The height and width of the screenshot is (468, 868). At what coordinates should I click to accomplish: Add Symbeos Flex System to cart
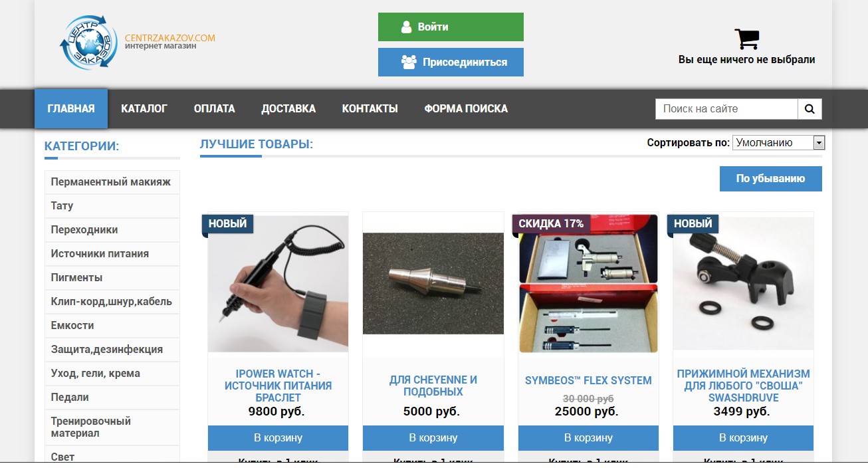(x=588, y=438)
